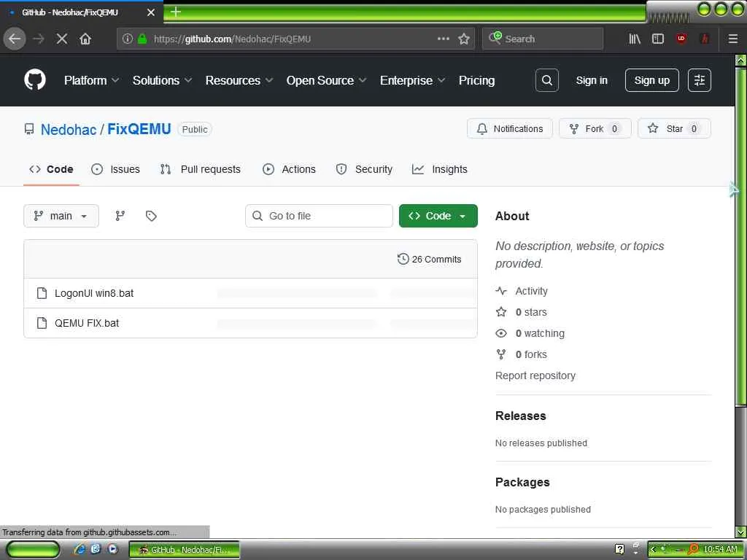Fork the repository with Fork button
747x560 pixels.
pyautogui.click(x=595, y=128)
